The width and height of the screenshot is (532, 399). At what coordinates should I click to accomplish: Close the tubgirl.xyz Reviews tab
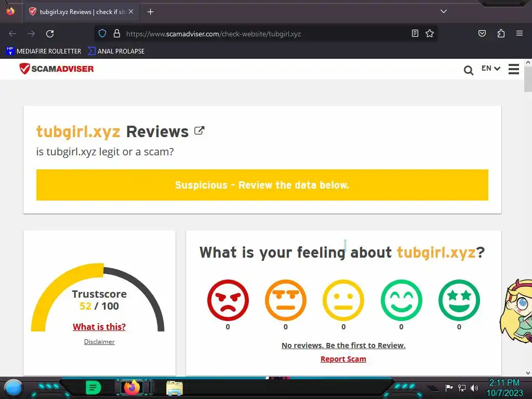[x=131, y=11]
